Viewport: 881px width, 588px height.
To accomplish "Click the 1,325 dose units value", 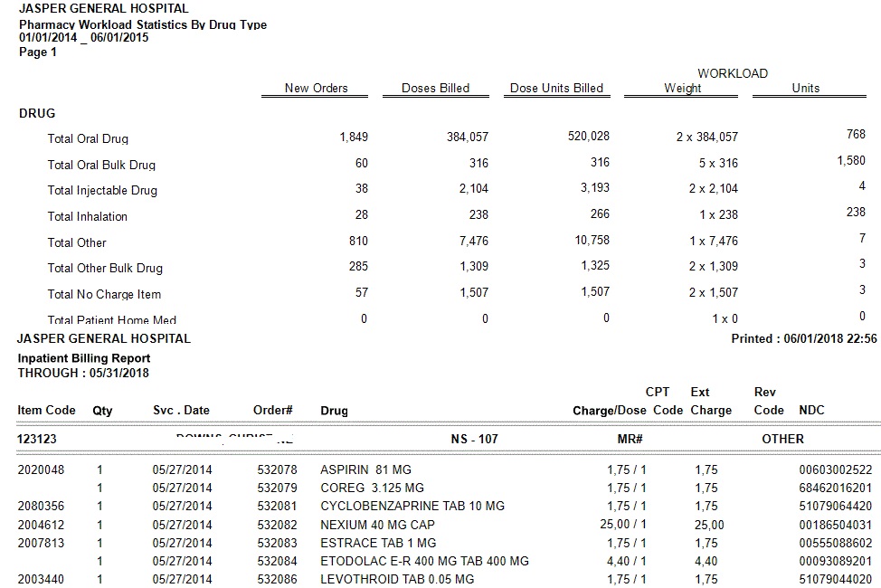I will click(x=595, y=265).
